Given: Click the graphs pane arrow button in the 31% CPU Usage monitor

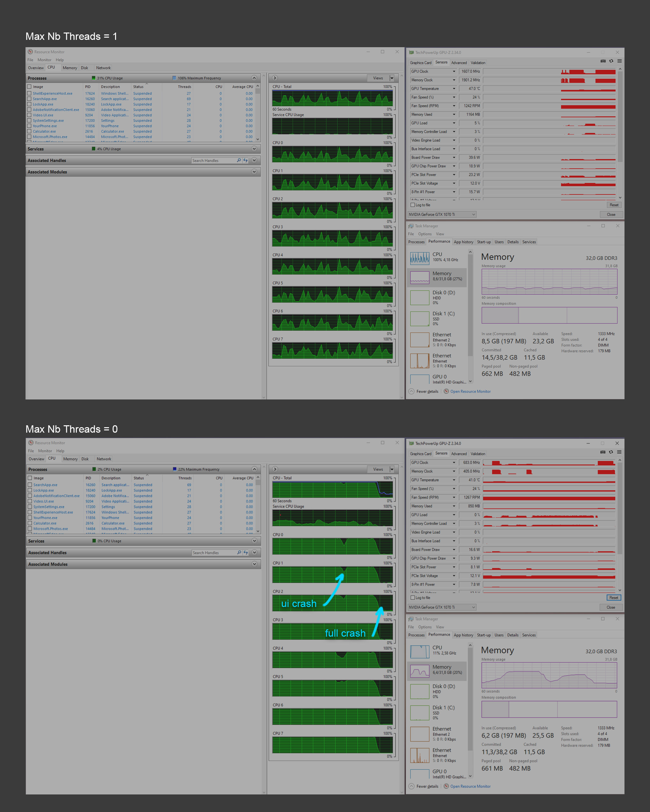Looking at the screenshot, I should click(x=275, y=78).
